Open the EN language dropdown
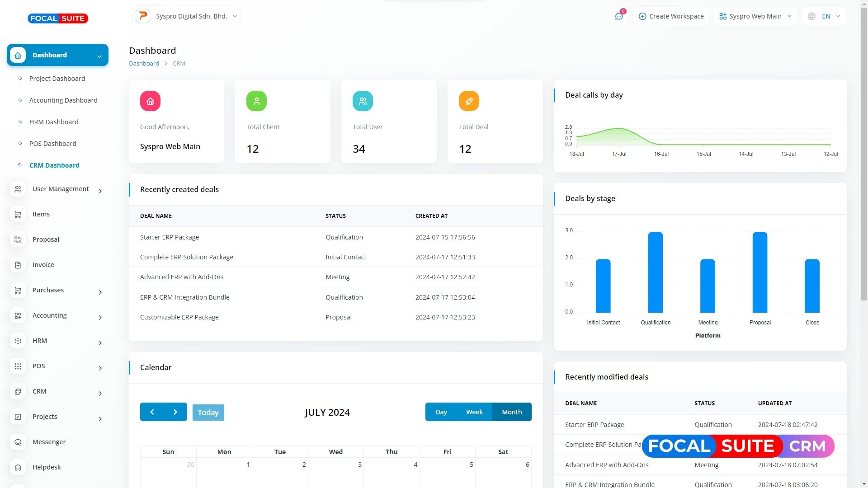868x488 pixels. [824, 16]
